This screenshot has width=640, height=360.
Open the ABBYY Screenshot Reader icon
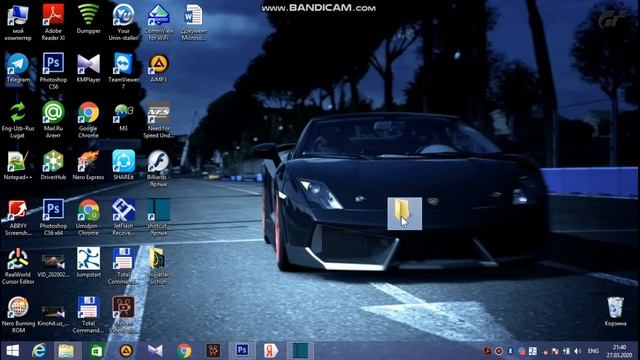point(18,218)
